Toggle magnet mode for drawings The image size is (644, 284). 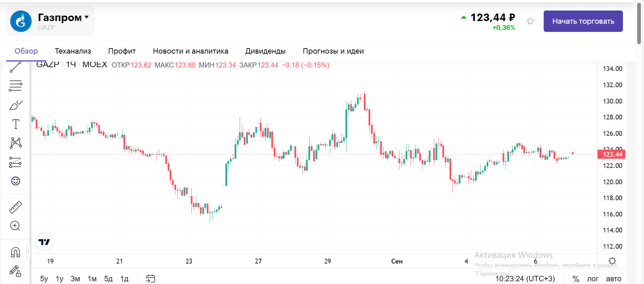[15, 252]
